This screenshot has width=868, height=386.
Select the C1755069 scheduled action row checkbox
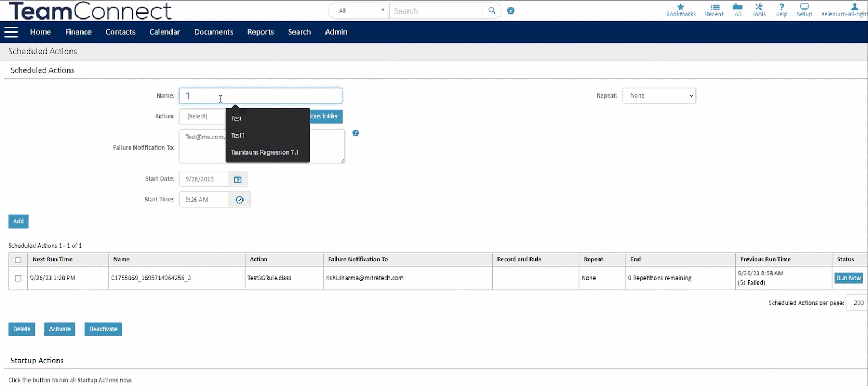18,278
